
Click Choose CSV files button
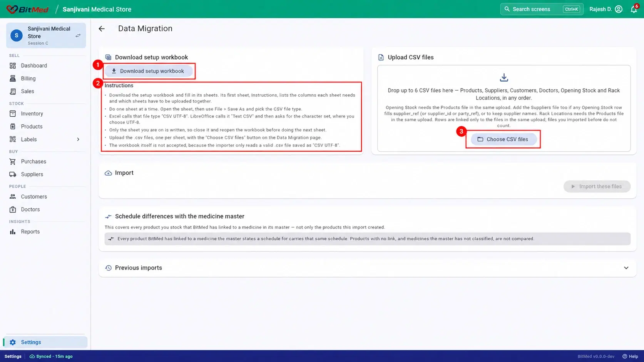tap(503, 139)
